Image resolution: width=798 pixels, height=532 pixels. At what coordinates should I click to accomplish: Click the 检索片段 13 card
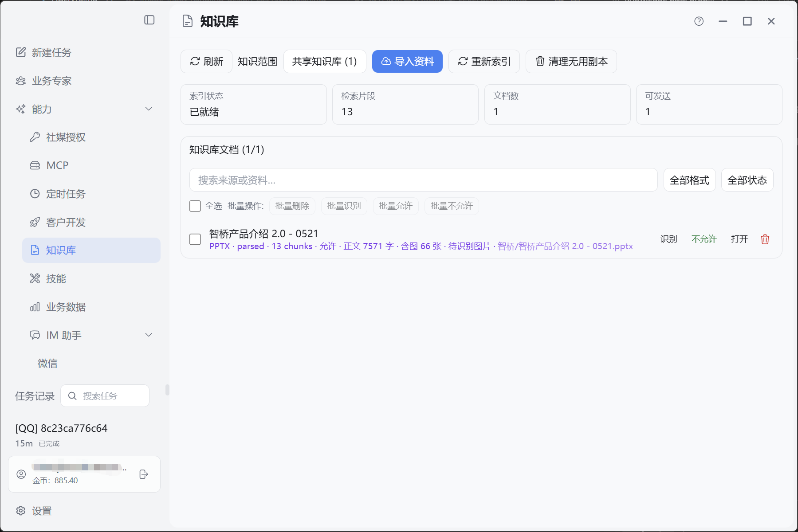[x=405, y=104]
